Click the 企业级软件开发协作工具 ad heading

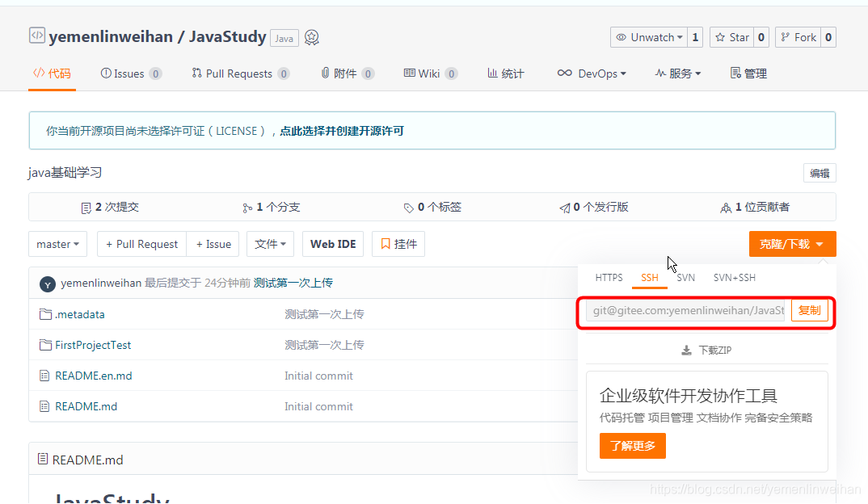click(x=688, y=396)
